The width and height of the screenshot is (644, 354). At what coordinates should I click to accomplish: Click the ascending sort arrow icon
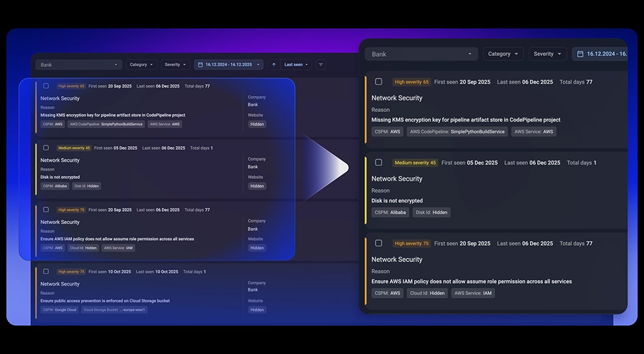click(x=274, y=65)
